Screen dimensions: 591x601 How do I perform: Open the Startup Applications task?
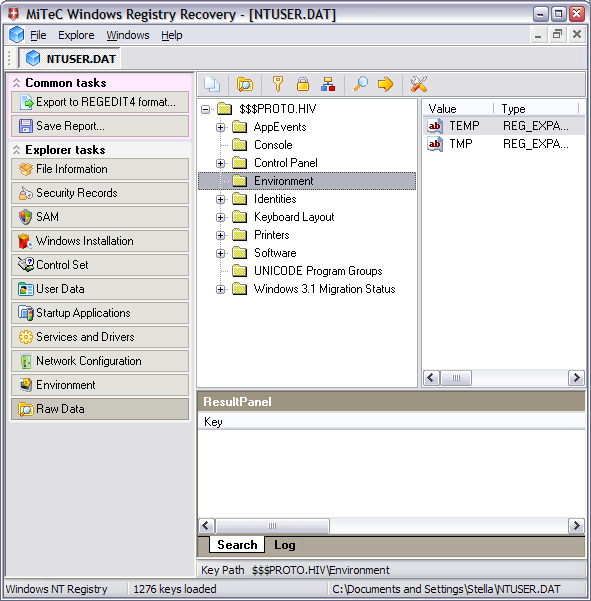point(100,313)
